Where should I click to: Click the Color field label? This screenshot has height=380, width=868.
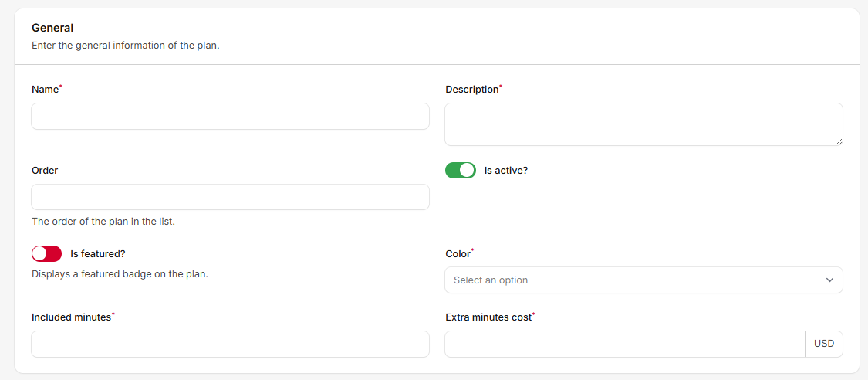[x=458, y=253]
